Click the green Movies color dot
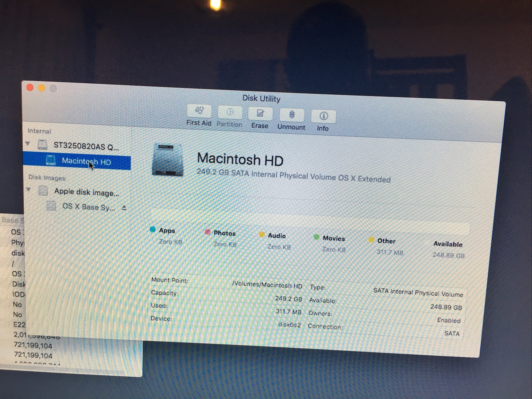This screenshot has height=399, width=532. (317, 237)
